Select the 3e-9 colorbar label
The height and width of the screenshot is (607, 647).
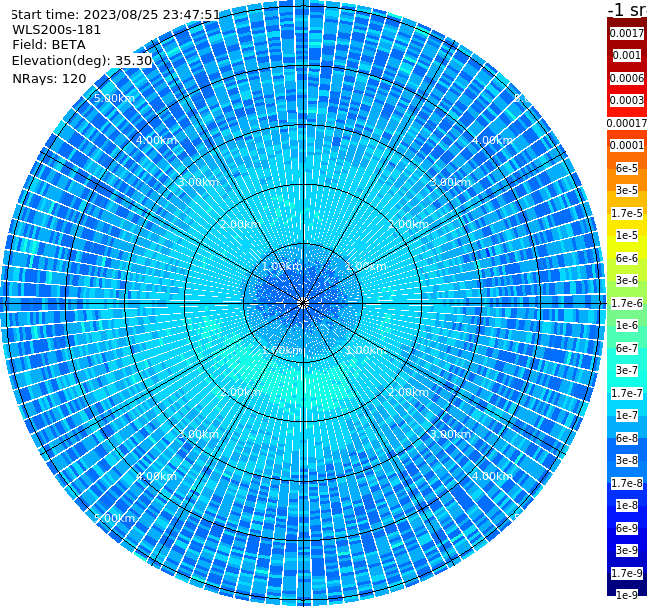point(627,550)
